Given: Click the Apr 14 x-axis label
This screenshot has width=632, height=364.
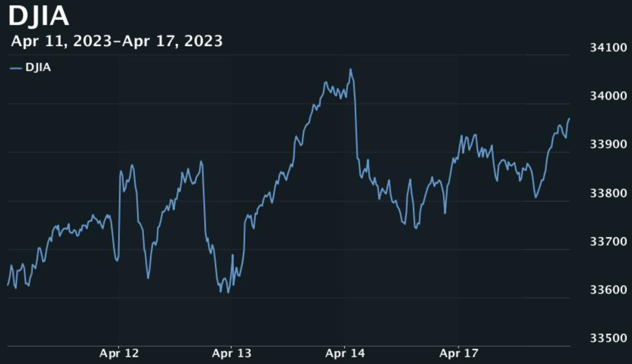Looking at the screenshot, I should click(345, 353).
